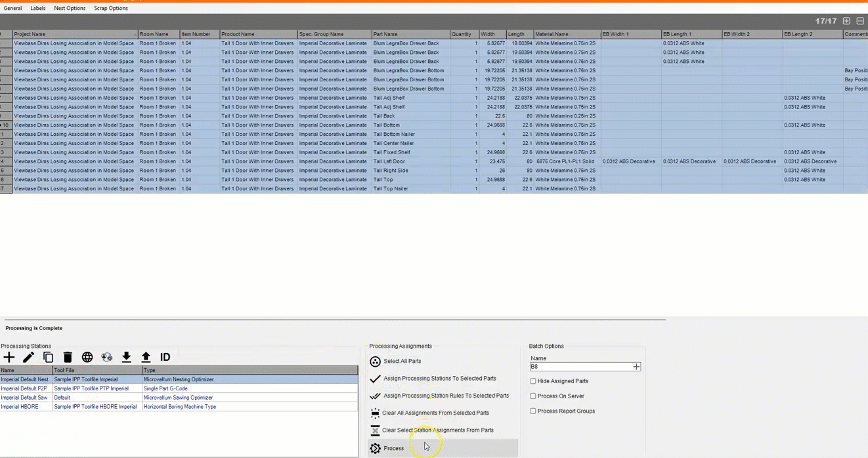
Task: Check the Process Report Groups option
Action: (533, 411)
